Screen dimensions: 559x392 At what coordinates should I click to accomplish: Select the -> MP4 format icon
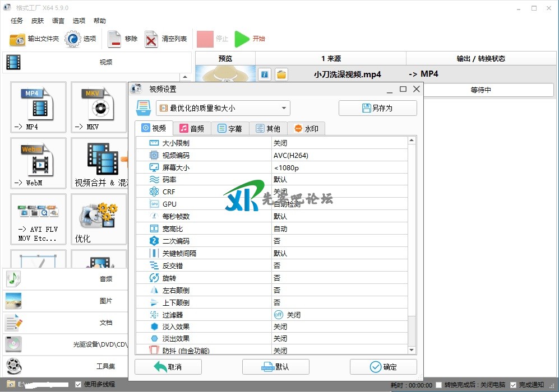tap(38, 106)
